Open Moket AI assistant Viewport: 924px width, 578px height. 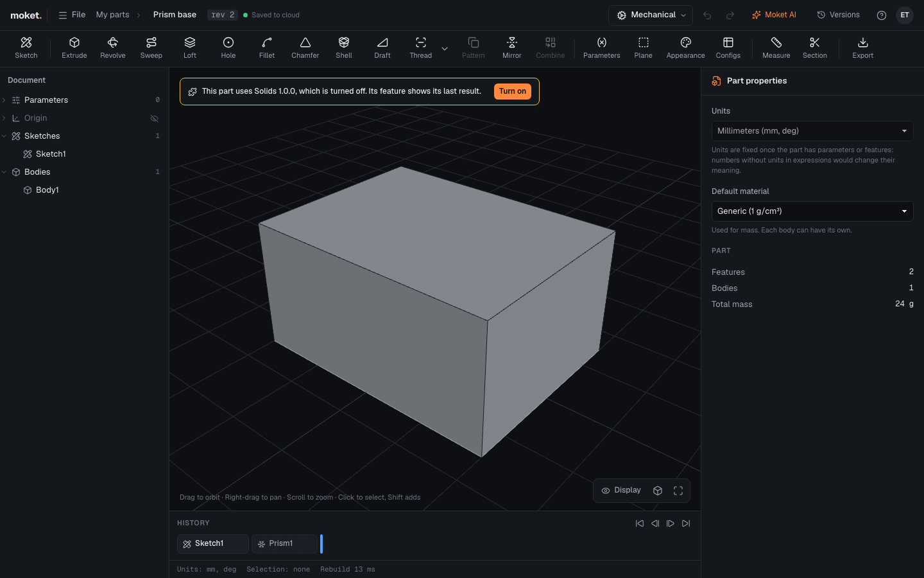pyautogui.click(x=774, y=15)
